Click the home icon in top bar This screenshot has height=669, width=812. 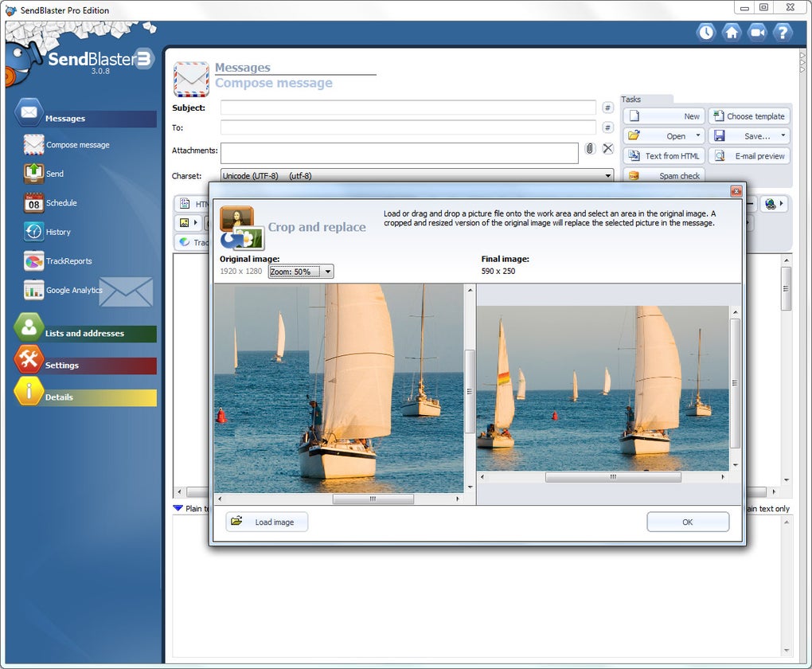[732, 33]
